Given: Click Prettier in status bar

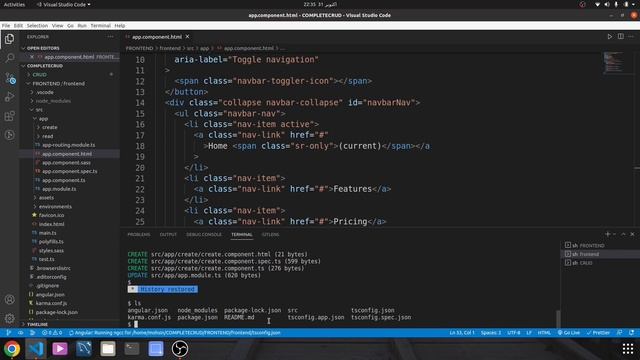Looking at the screenshot, I should coord(598,333).
